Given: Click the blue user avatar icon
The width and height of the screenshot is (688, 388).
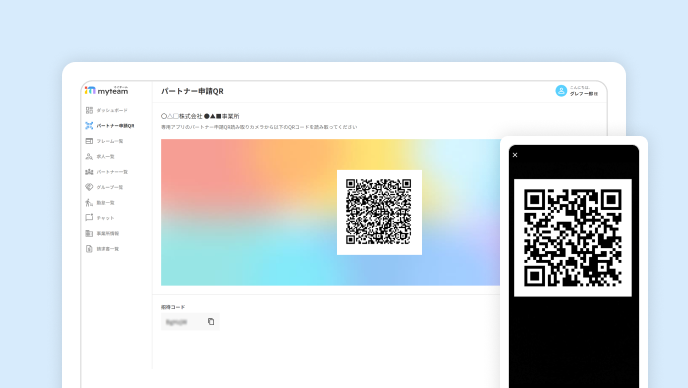Looking at the screenshot, I should point(561,91).
